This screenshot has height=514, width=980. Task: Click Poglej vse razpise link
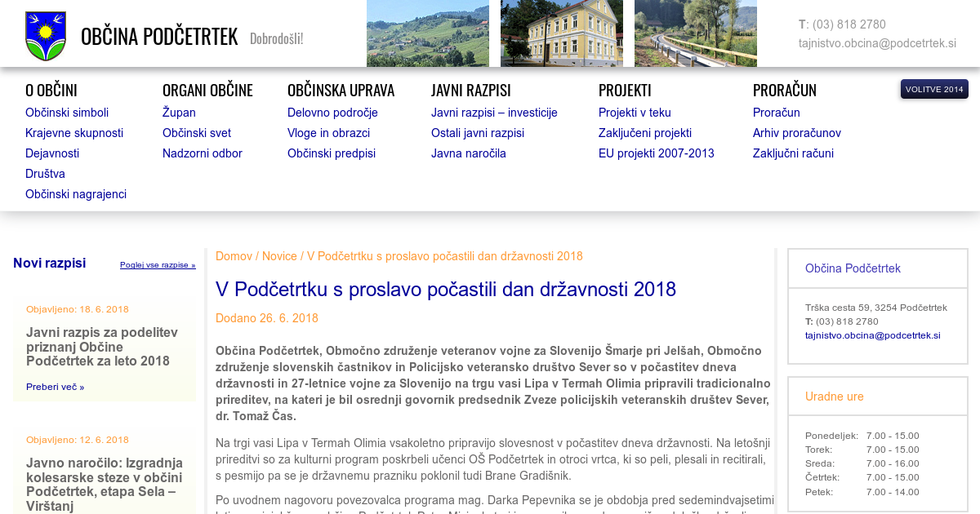[x=158, y=265]
